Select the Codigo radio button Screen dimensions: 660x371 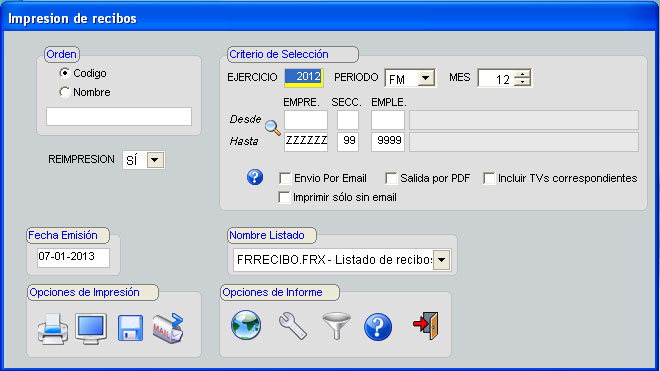[64, 73]
